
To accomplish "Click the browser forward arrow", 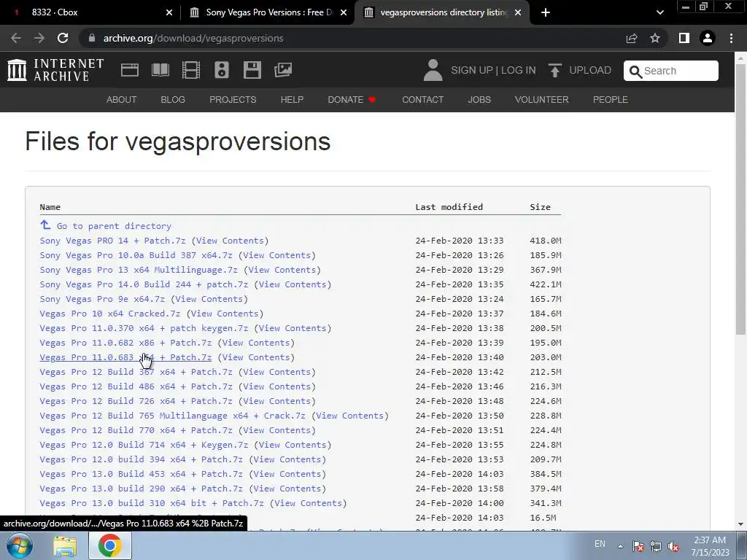I will tap(39, 38).
